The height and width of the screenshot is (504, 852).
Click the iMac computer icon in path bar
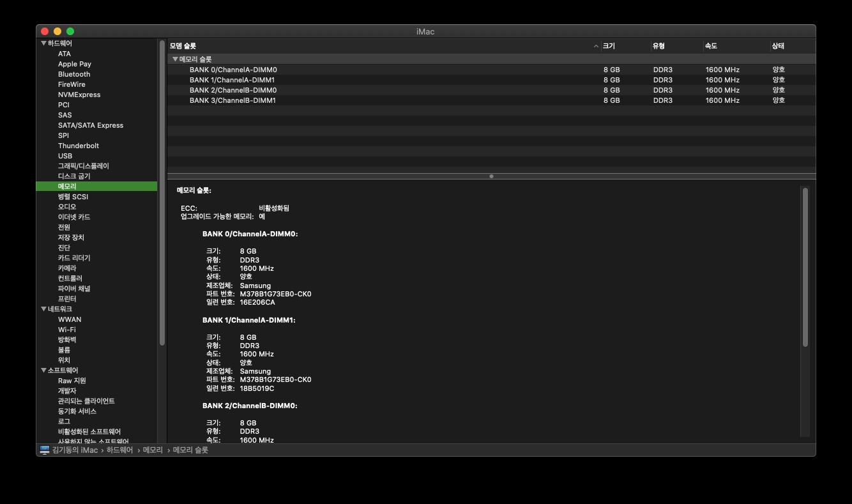(x=45, y=450)
